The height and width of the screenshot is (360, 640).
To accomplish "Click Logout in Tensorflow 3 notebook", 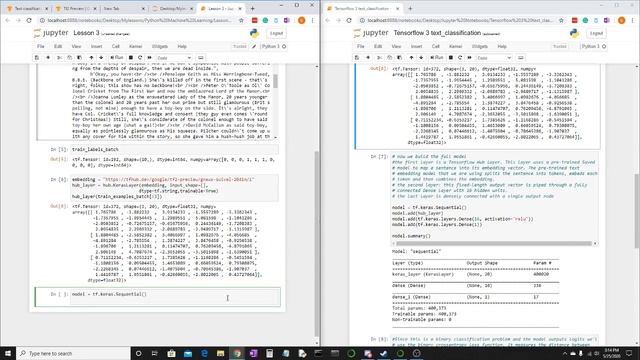I will click(596, 33).
